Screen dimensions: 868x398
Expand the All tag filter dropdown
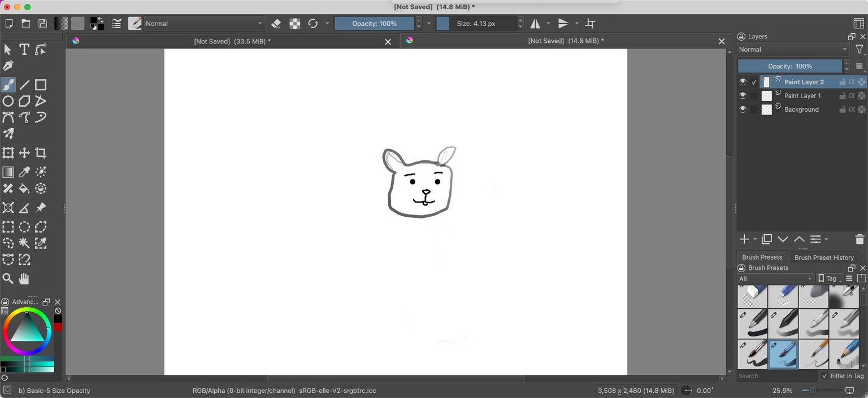click(x=775, y=278)
